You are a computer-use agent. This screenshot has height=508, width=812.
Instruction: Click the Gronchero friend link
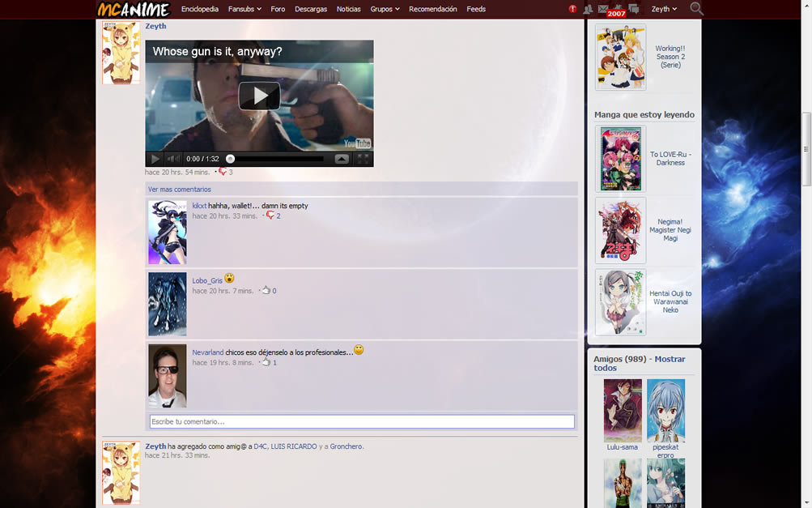click(346, 446)
